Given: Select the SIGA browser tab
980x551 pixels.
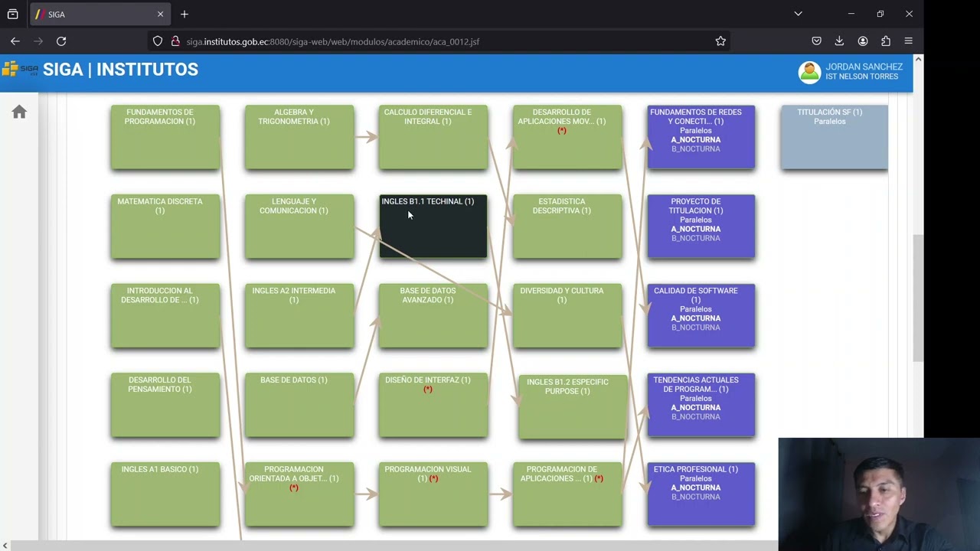Looking at the screenshot, I should pos(100,14).
